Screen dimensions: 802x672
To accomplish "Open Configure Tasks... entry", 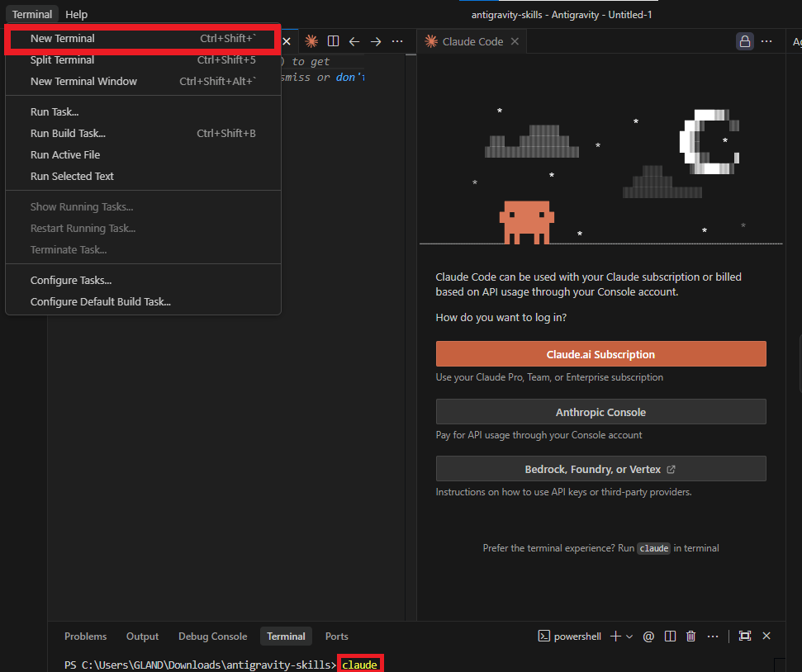I will point(143,280).
